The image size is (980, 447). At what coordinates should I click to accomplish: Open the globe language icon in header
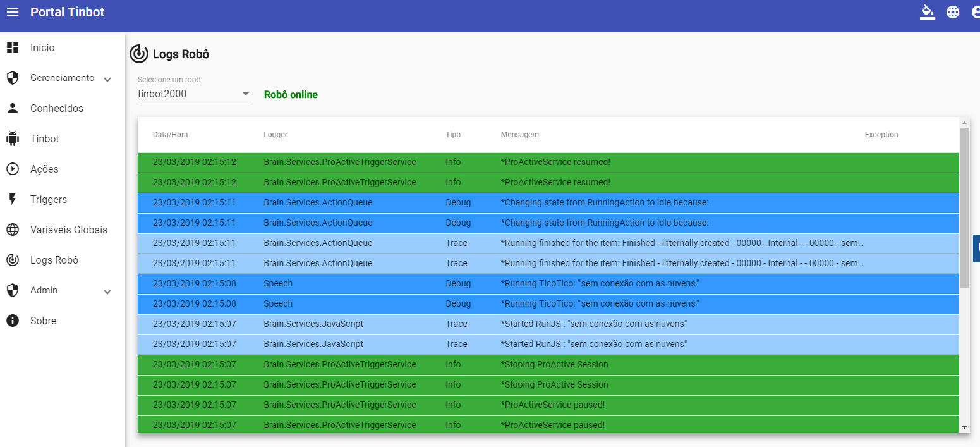tap(953, 12)
